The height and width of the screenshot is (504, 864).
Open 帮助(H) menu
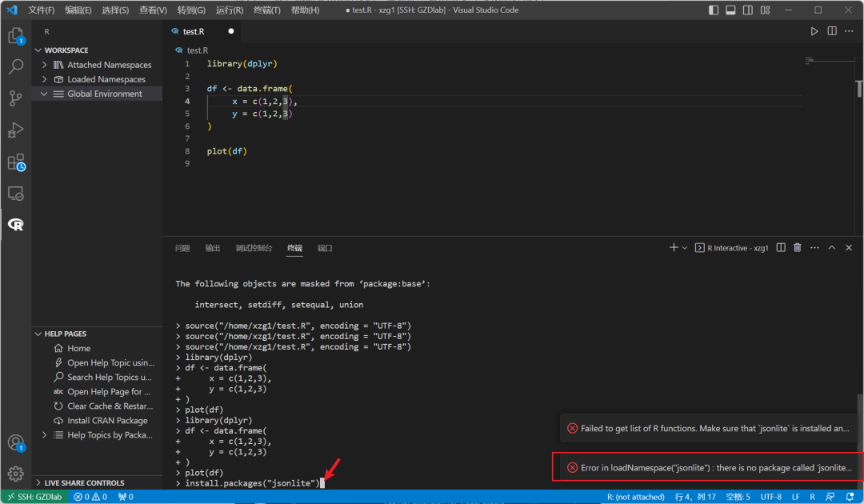[x=305, y=10]
